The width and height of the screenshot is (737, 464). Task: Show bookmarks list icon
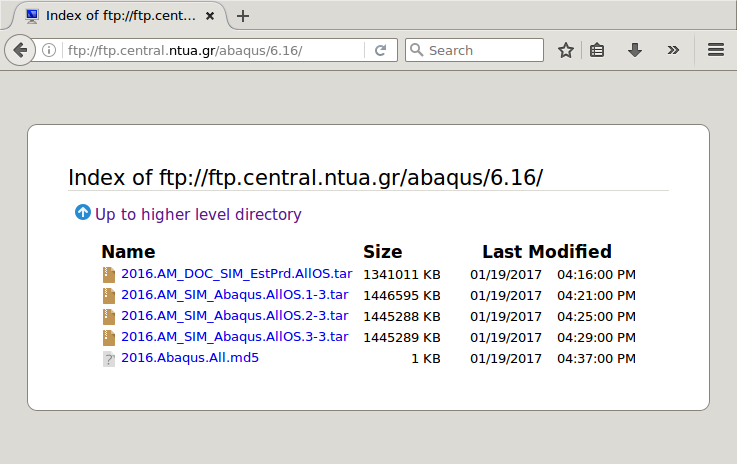(597, 50)
